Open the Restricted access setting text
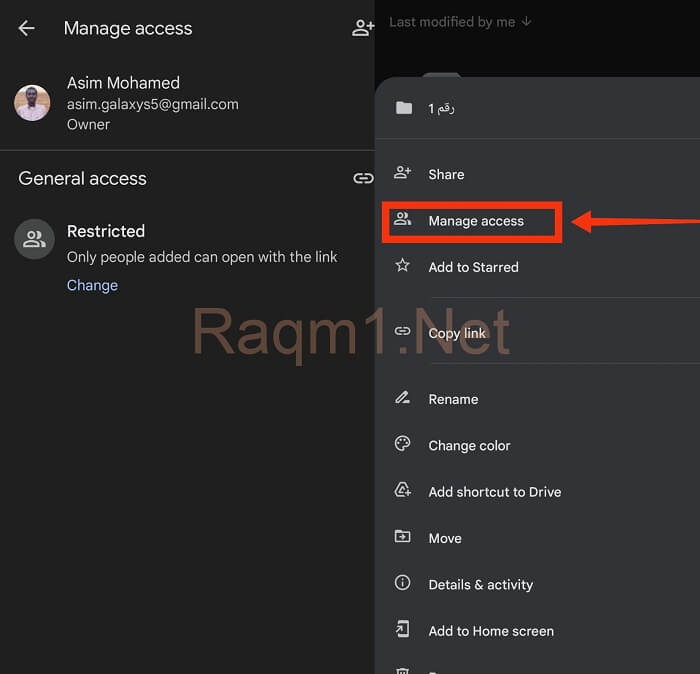Viewport: 700px width, 674px height. tap(106, 231)
